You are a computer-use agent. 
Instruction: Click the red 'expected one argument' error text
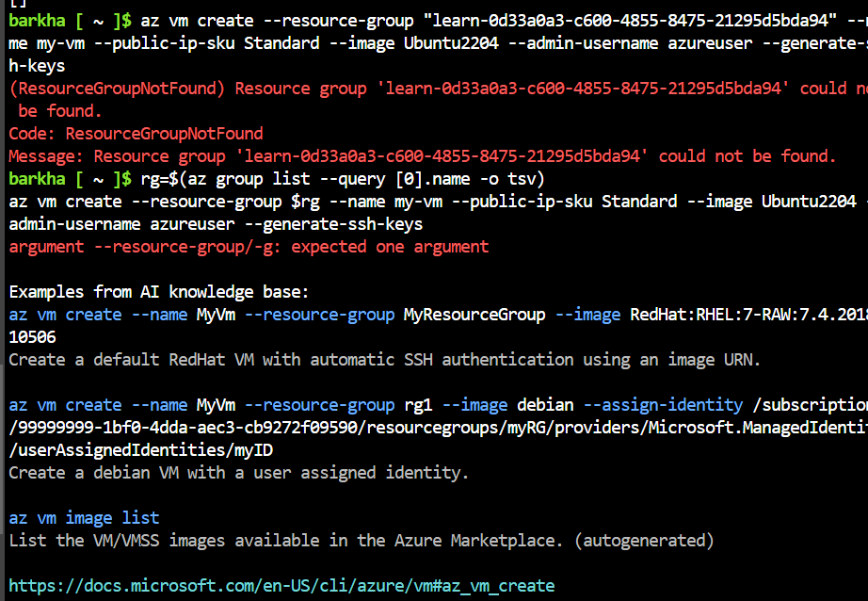pyautogui.click(x=391, y=246)
